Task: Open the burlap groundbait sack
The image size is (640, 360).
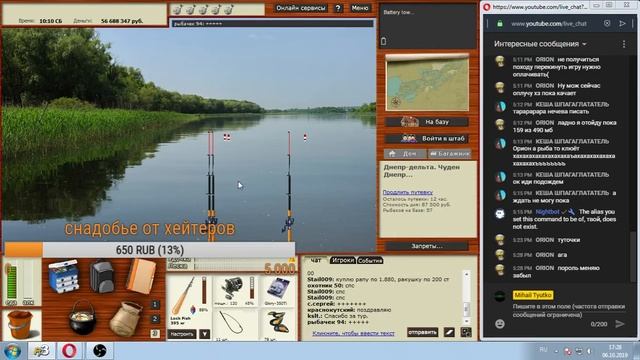Action: [126, 319]
